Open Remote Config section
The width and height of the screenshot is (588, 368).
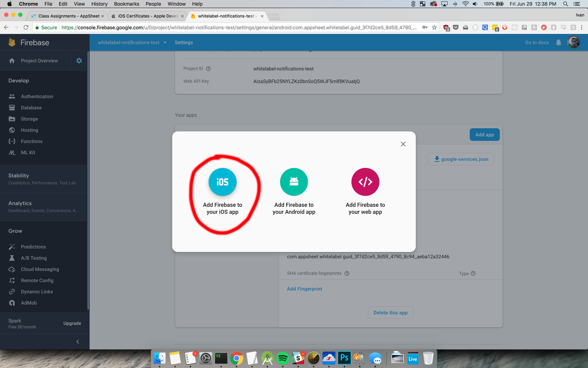[37, 280]
